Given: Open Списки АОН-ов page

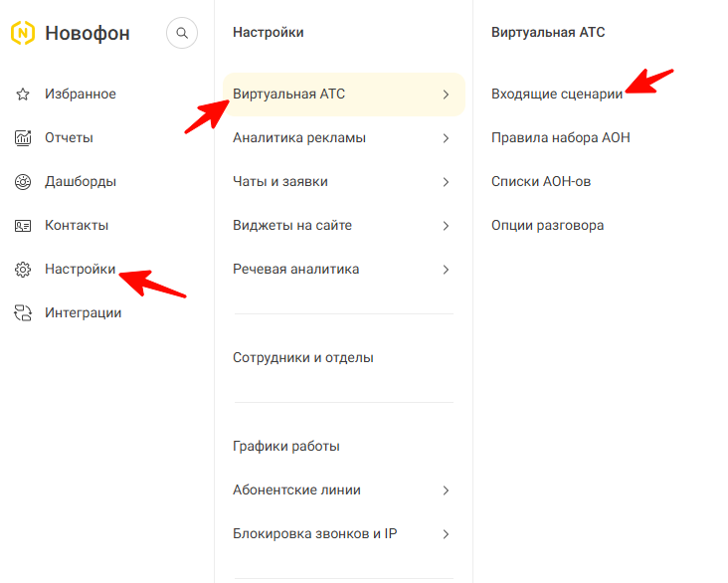Looking at the screenshot, I should click(x=541, y=181).
